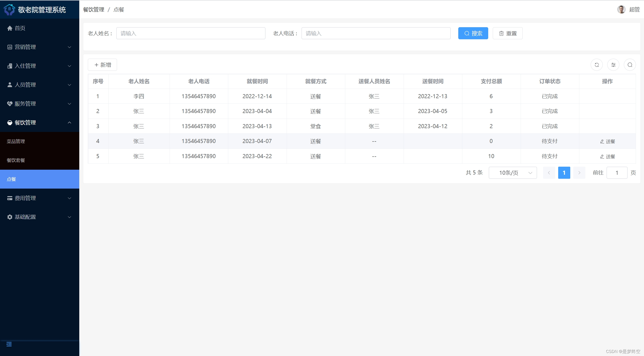The height and width of the screenshot is (356, 644).
Task: Expand 人员管理 menu chevron
Action: coord(69,85)
